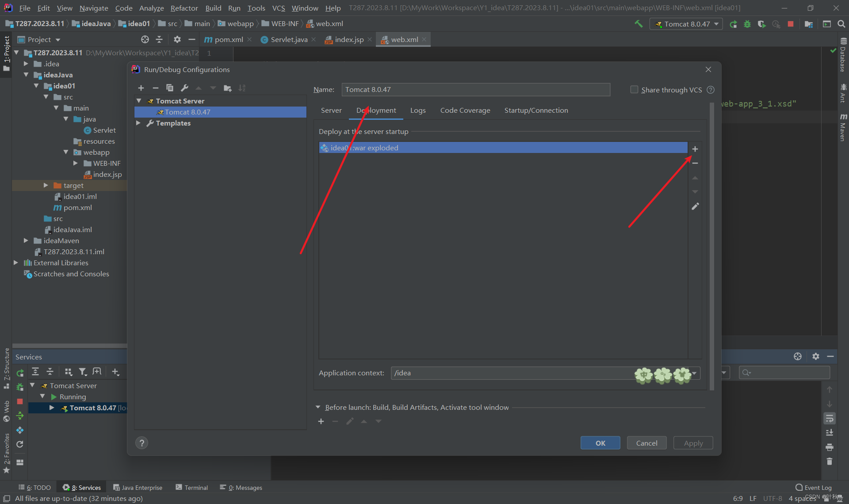Click the Name input field

476,90
